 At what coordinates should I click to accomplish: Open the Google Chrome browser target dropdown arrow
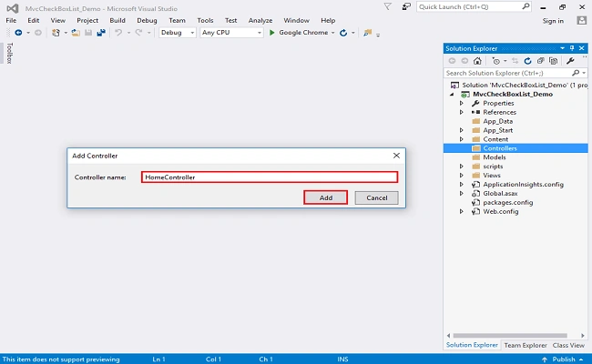[x=332, y=33]
